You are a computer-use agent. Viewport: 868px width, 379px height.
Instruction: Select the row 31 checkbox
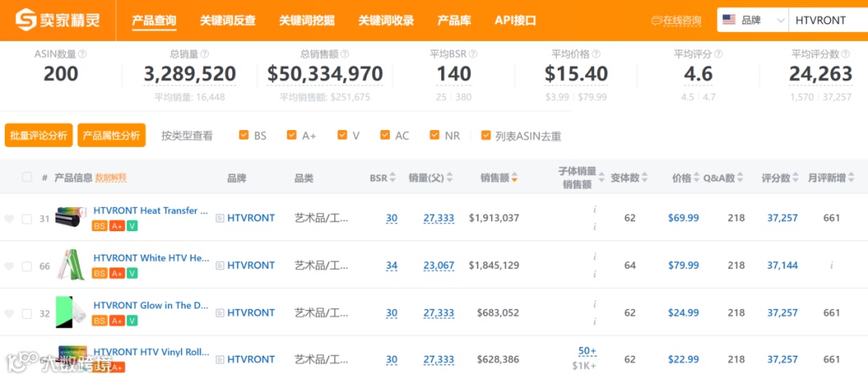coord(27,219)
